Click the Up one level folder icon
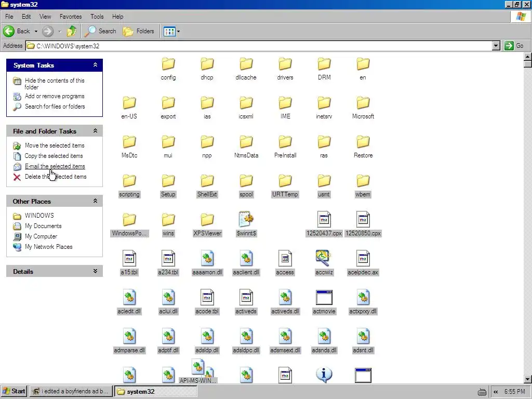Image resolution: width=532 pixels, height=399 pixels. [72, 31]
